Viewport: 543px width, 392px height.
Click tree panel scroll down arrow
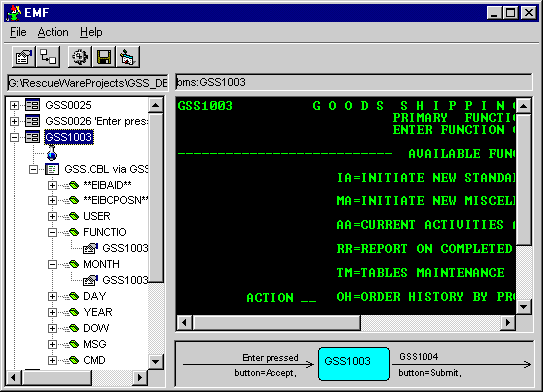click(x=155, y=362)
